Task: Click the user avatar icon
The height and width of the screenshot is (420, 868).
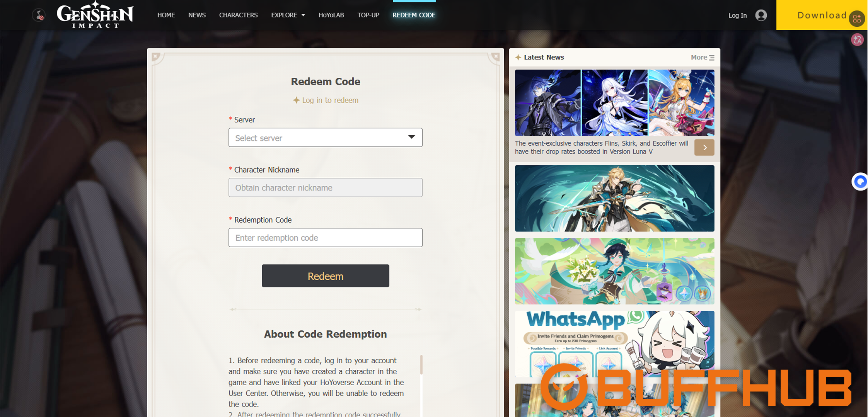Action: click(761, 15)
